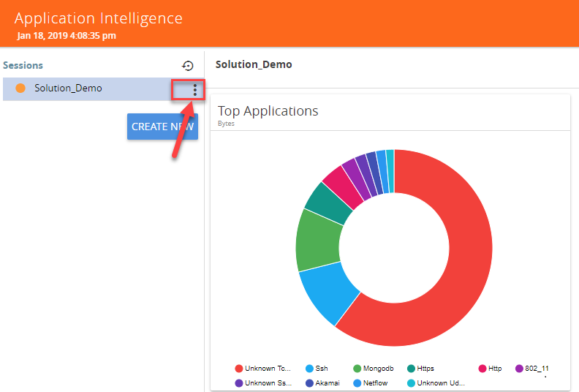Click the Http legend item
The width and height of the screenshot is (579, 392).
(490, 369)
